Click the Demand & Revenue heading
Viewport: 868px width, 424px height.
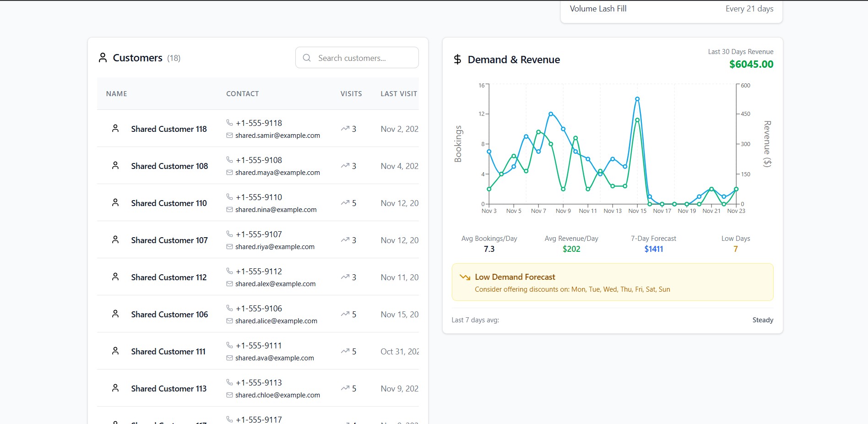[514, 60]
